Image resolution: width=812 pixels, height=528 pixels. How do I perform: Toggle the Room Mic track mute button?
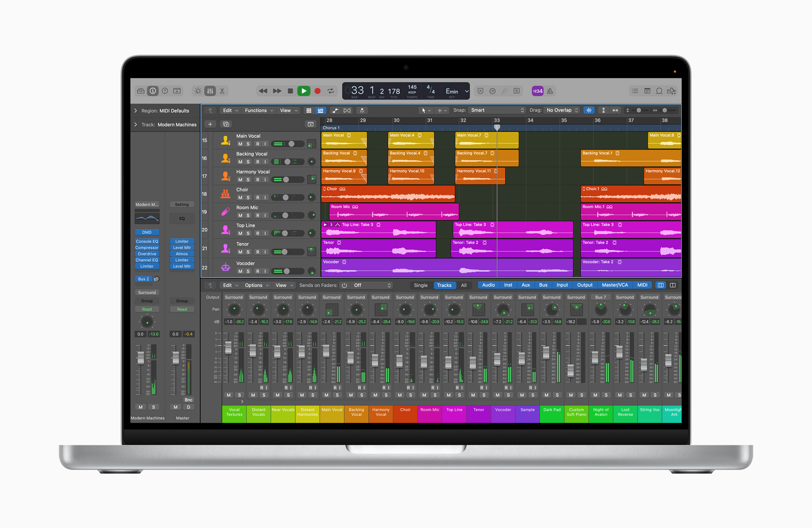point(239,216)
